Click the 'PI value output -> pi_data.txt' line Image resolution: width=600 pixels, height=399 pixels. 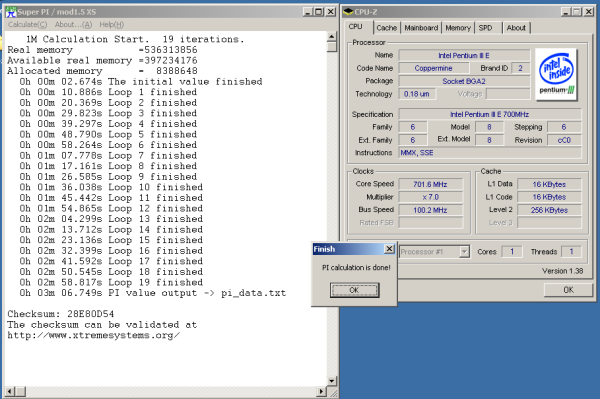coord(153,293)
